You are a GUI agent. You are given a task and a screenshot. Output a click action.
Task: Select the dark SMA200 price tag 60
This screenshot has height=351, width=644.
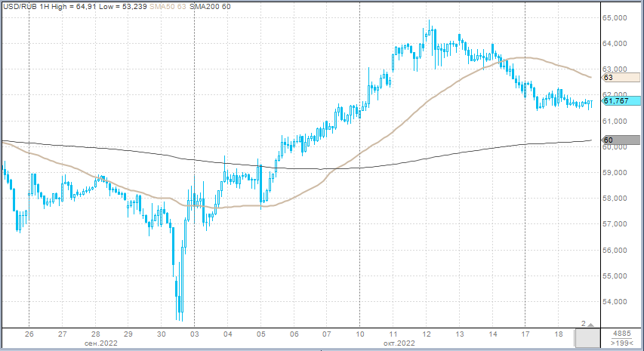coord(621,140)
